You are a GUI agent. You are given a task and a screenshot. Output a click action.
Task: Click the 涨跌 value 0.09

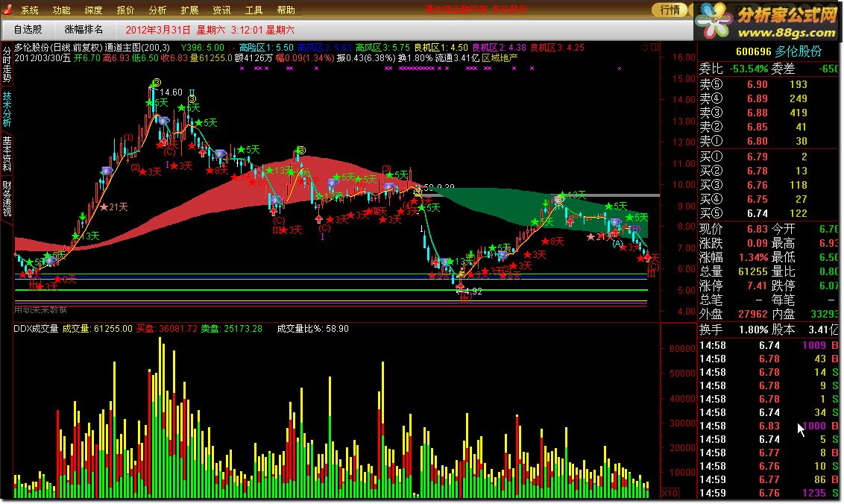tap(758, 243)
